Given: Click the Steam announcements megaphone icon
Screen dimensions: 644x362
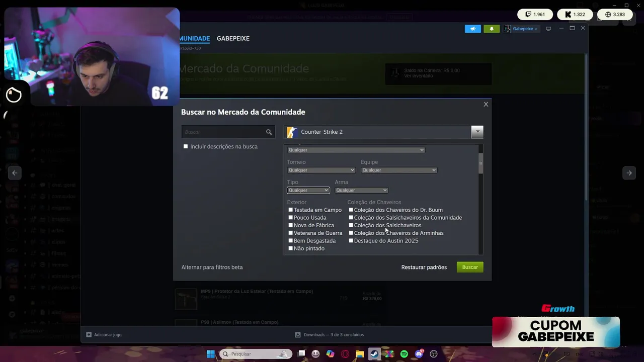Looking at the screenshot, I should coord(473,29).
